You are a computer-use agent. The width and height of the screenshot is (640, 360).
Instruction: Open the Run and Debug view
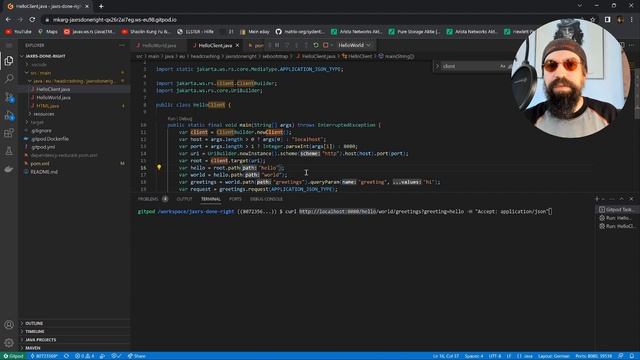9,116
